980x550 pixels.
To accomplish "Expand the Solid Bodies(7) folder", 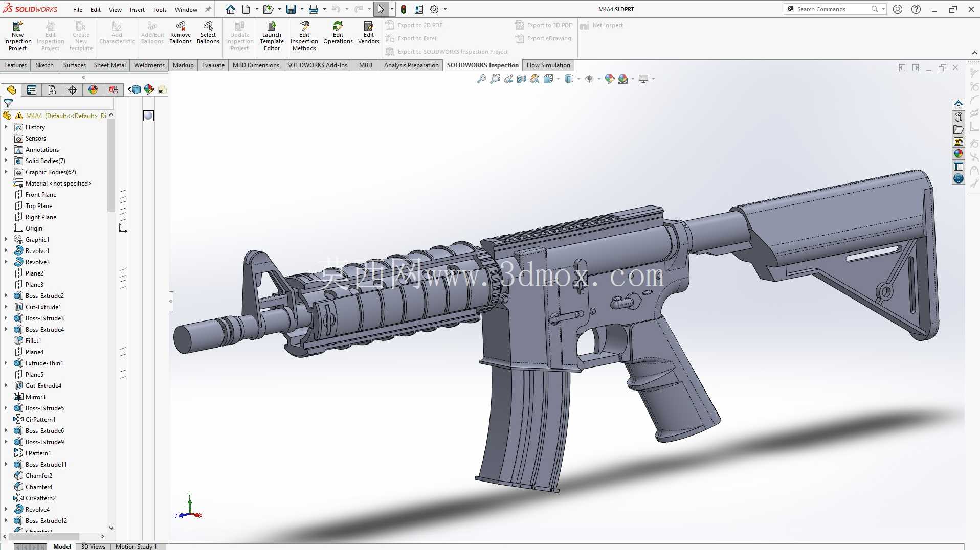I will click(6, 161).
